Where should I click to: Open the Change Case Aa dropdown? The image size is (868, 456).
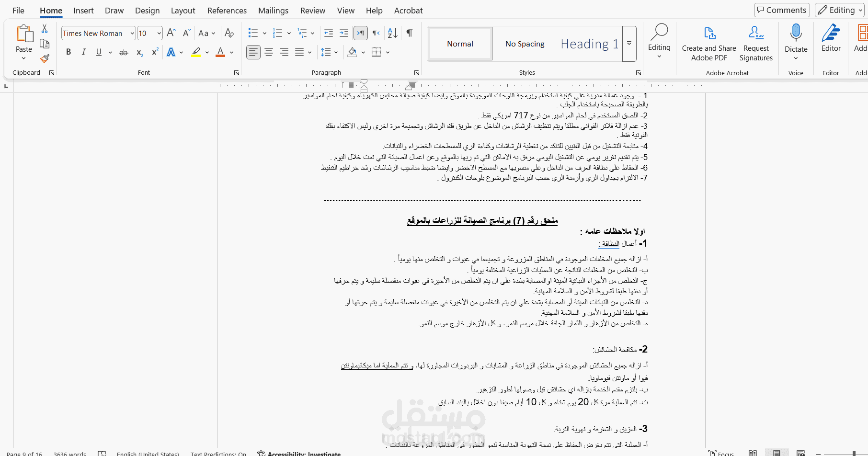pyautogui.click(x=206, y=33)
